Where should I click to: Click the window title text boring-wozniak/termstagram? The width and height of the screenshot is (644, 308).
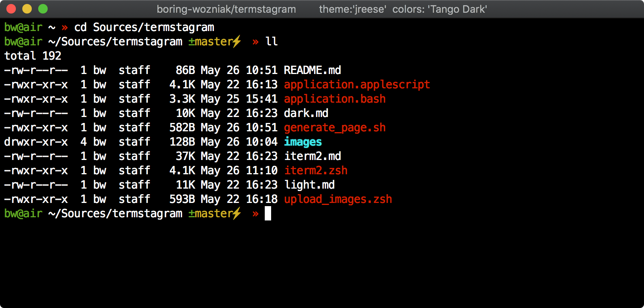226,9
